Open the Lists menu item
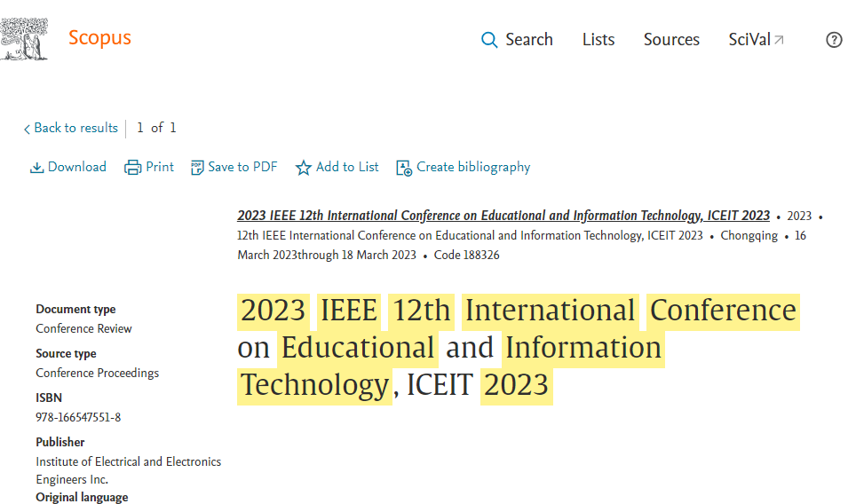The width and height of the screenshot is (848, 504). click(598, 40)
